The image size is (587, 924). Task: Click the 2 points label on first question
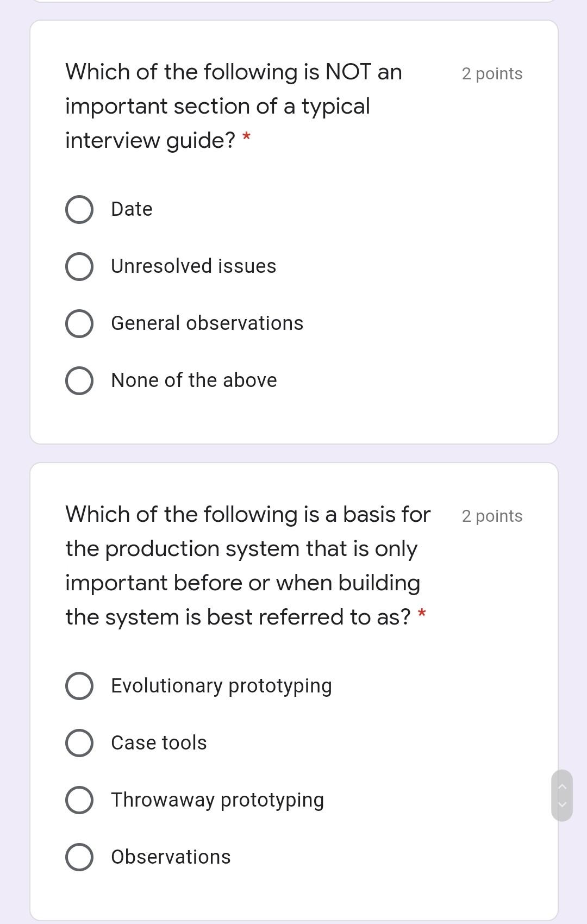491,74
